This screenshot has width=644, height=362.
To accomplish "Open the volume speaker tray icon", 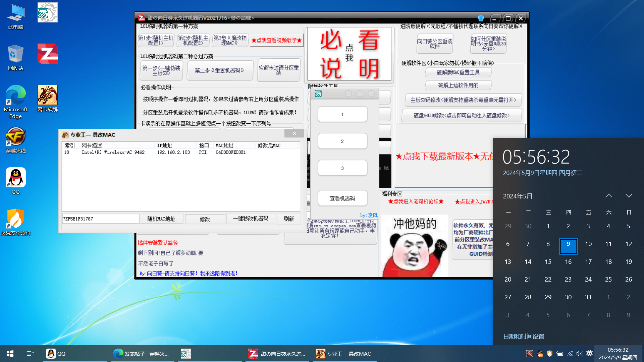I will (579, 354).
